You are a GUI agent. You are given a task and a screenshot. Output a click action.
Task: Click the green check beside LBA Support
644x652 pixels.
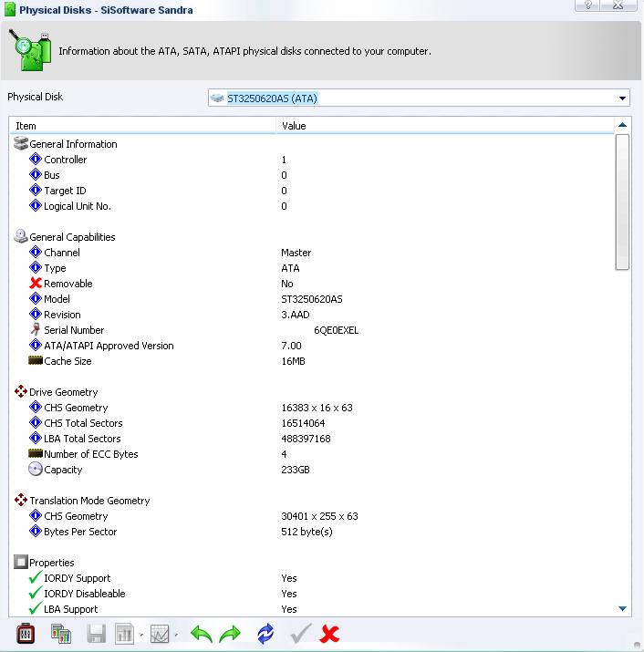[x=36, y=608]
